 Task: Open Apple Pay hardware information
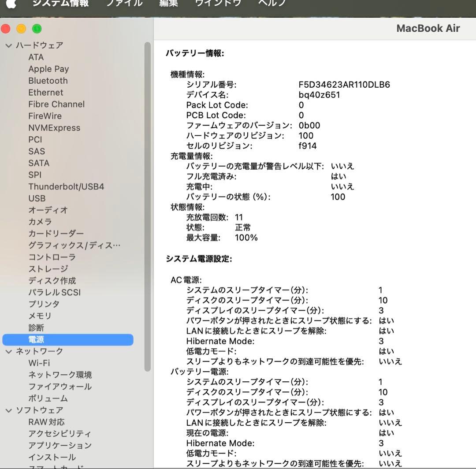pos(48,69)
